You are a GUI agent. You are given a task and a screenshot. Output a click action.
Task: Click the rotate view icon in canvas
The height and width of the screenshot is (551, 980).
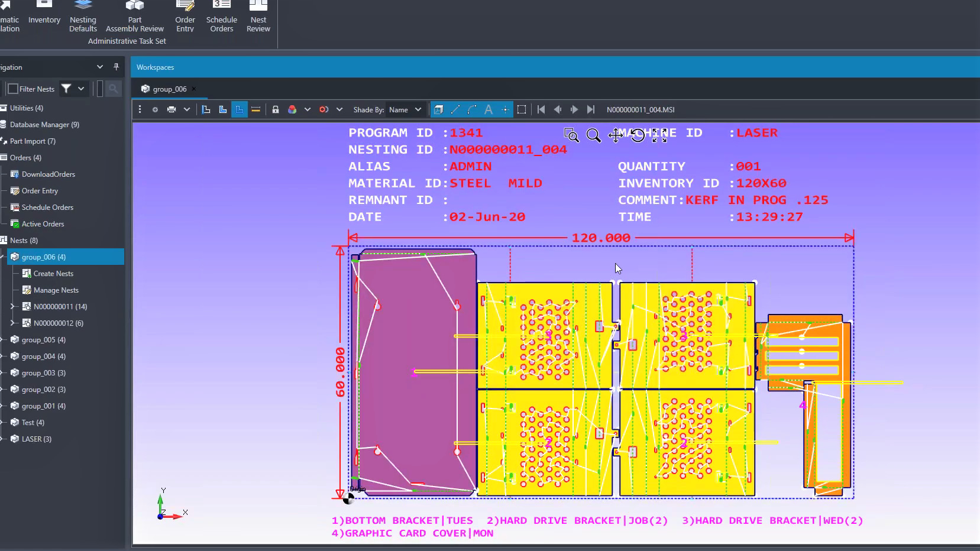pos(638,135)
